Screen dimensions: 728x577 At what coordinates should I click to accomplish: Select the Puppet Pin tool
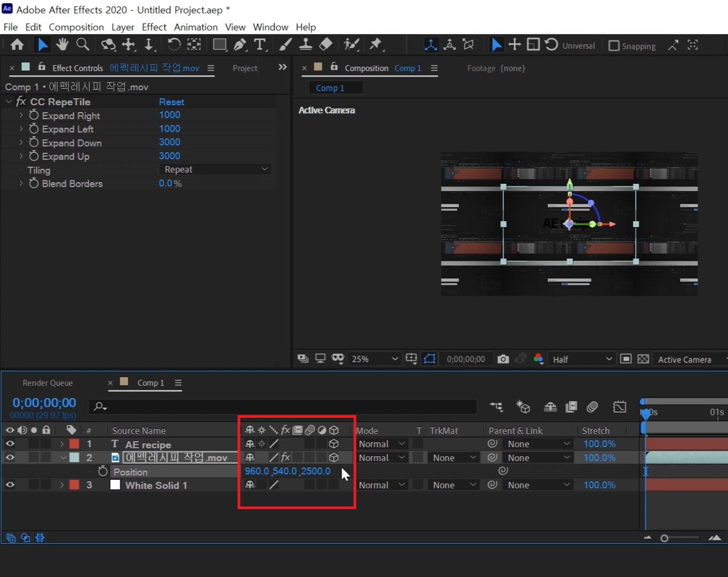coord(376,45)
